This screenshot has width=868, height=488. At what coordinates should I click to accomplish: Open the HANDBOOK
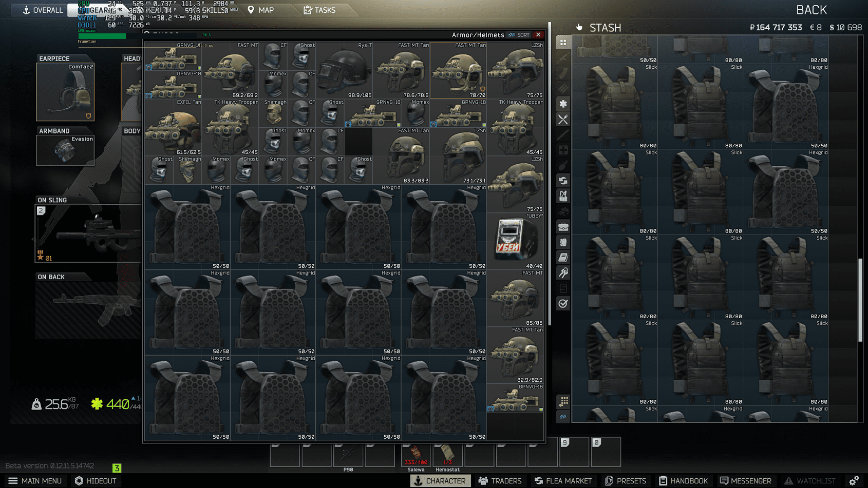[684, 481]
